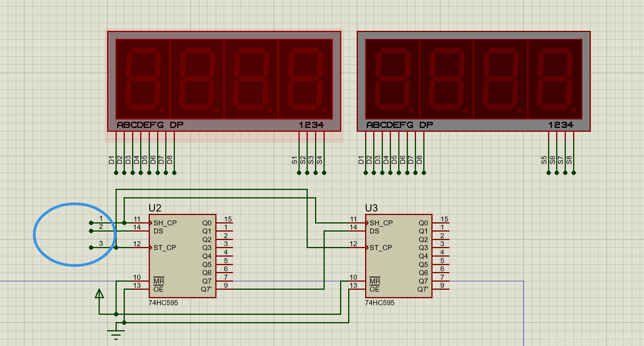Click the MR pin 10 of U3

[x=357, y=281]
